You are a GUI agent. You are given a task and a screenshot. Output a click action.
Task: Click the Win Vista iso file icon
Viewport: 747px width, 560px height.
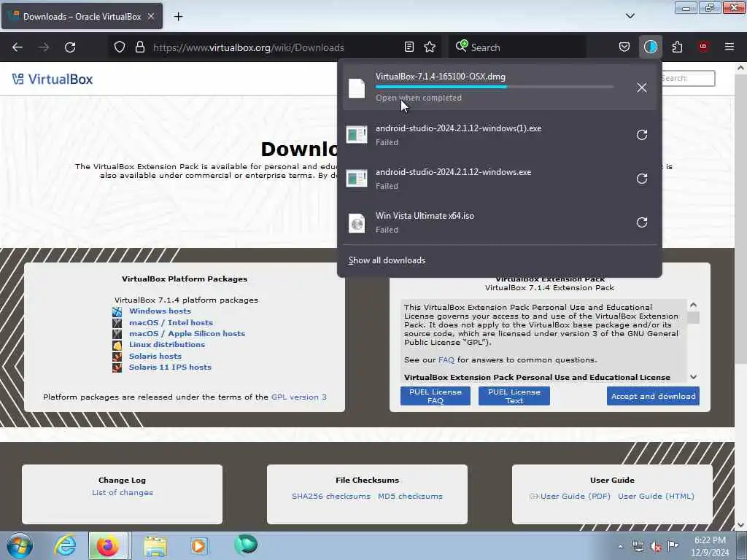357,223
